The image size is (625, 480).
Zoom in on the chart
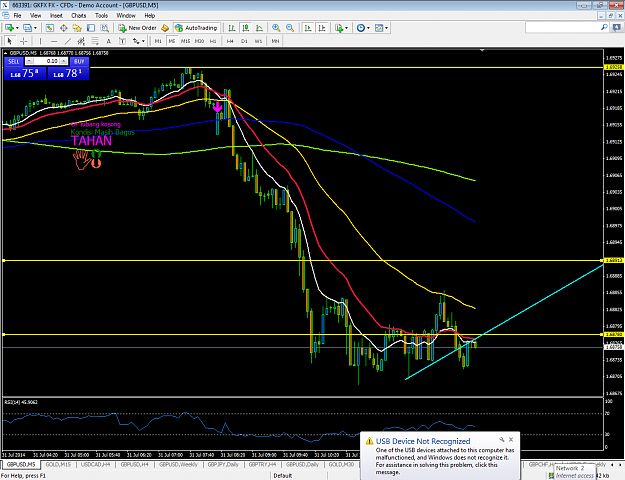coord(276,28)
